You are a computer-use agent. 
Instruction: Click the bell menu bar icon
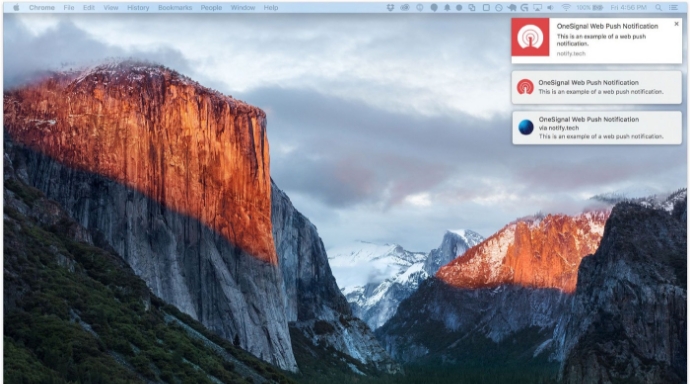coord(447,7)
